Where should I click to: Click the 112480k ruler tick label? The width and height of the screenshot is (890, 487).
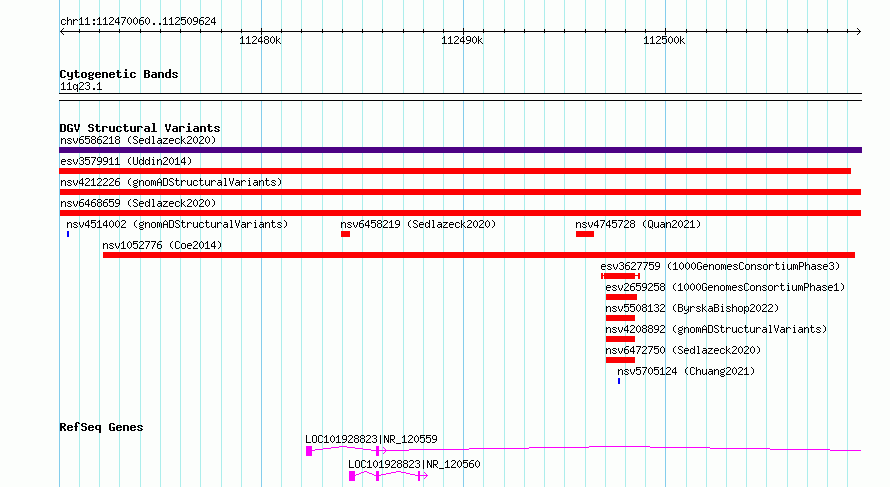click(260, 41)
